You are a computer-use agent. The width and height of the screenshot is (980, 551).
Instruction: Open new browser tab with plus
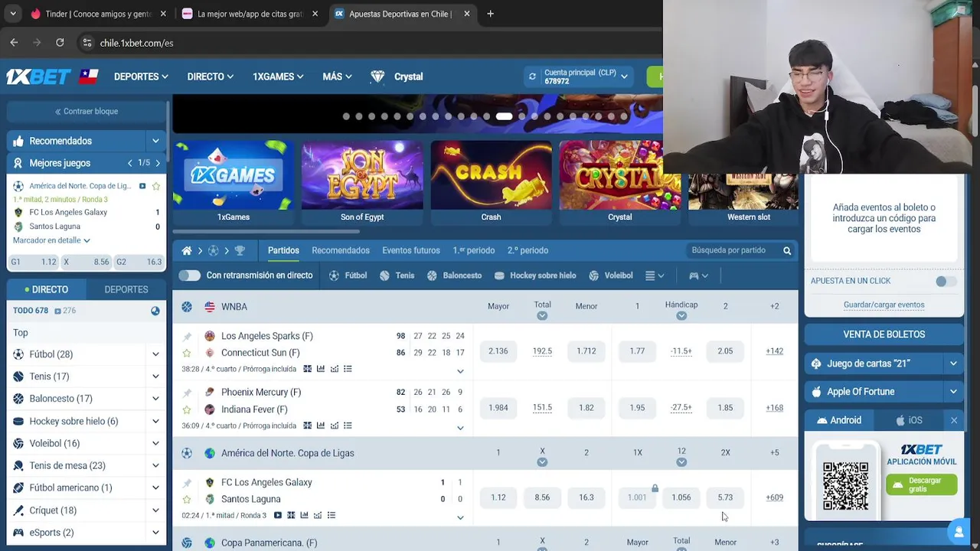[x=490, y=14]
